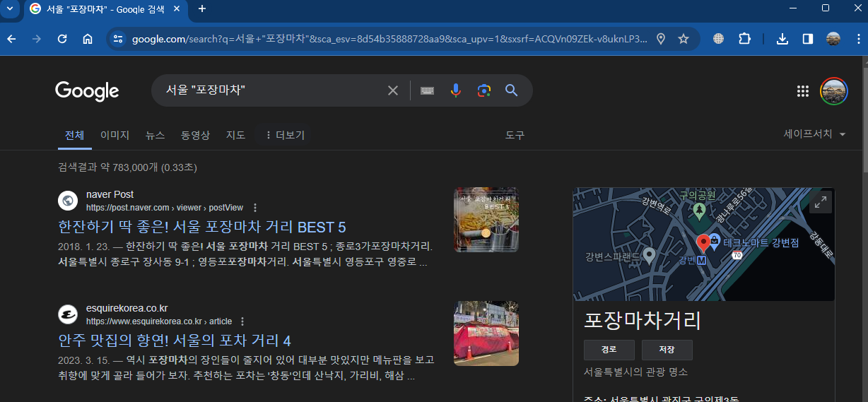Click the naver Post site icon
The image size is (868, 402).
point(68,201)
